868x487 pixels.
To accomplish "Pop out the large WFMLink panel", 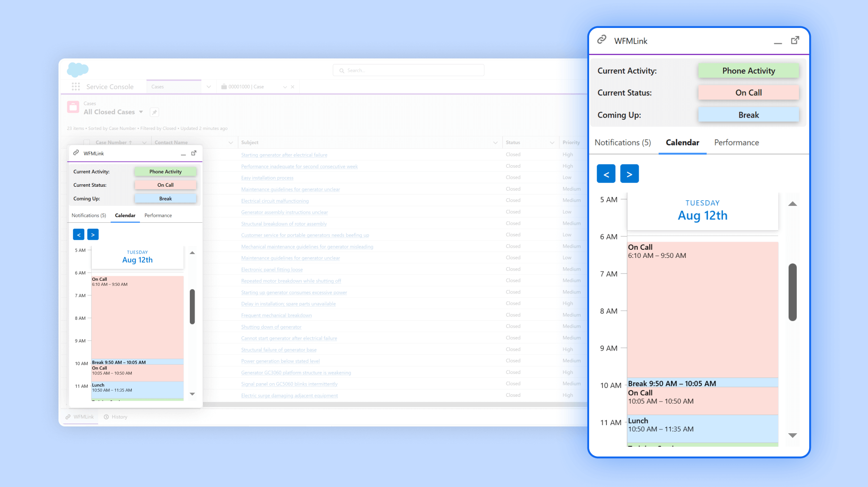I will (795, 41).
